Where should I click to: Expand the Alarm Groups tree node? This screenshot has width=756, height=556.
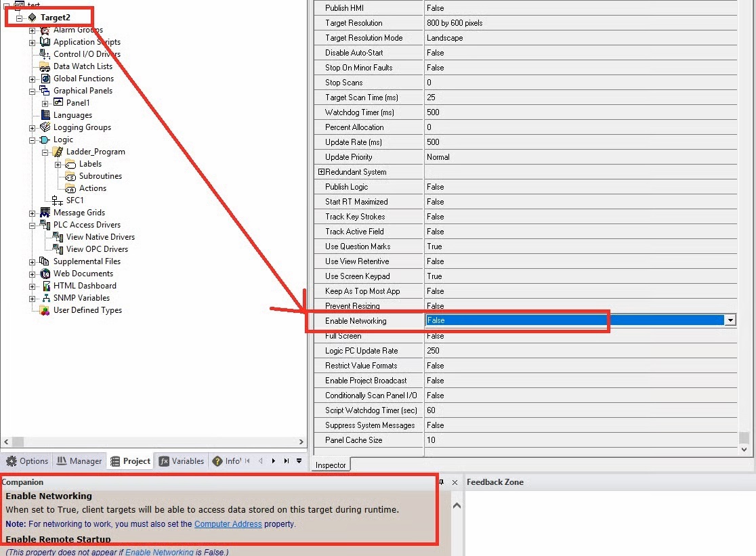pyautogui.click(x=32, y=30)
